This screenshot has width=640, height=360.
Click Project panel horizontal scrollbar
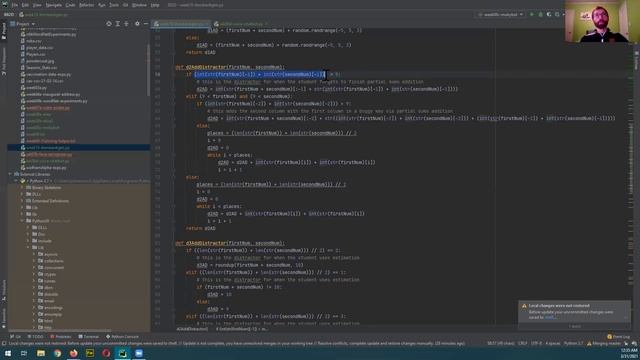tap(59, 330)
